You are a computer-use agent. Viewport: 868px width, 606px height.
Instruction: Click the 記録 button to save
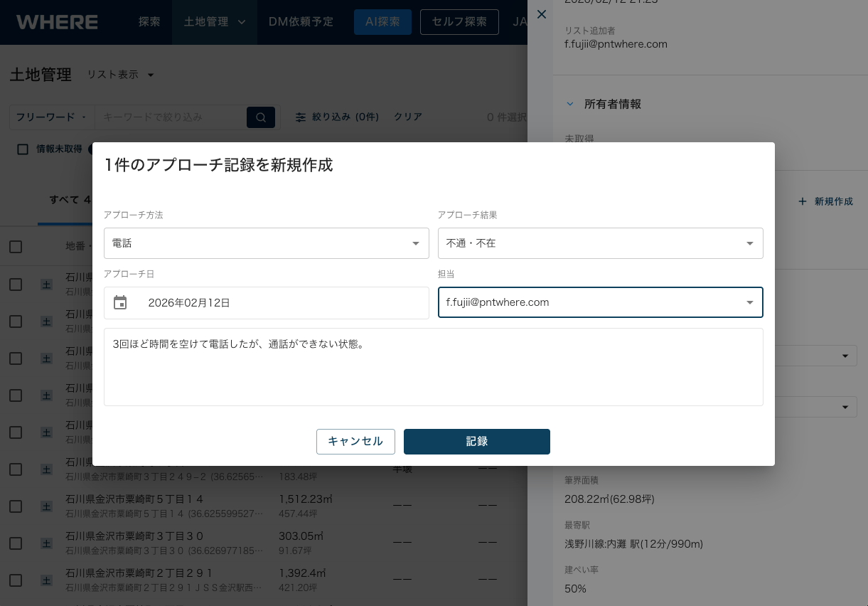(x=476, y=442)
